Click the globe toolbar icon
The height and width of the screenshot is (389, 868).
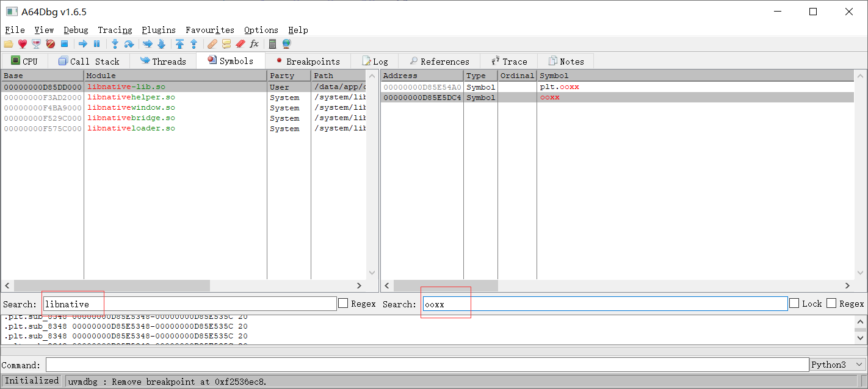(286, 44)
